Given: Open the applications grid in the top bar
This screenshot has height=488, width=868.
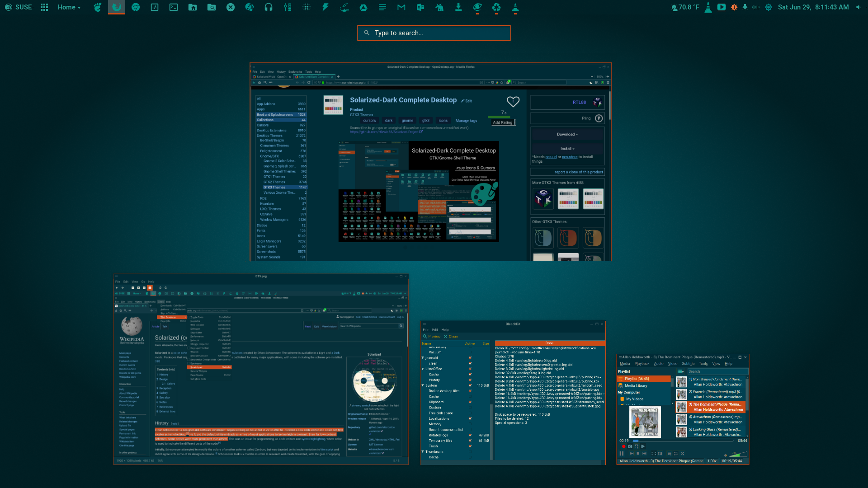Looking at the screenshot, I should [x=44, y=7].
